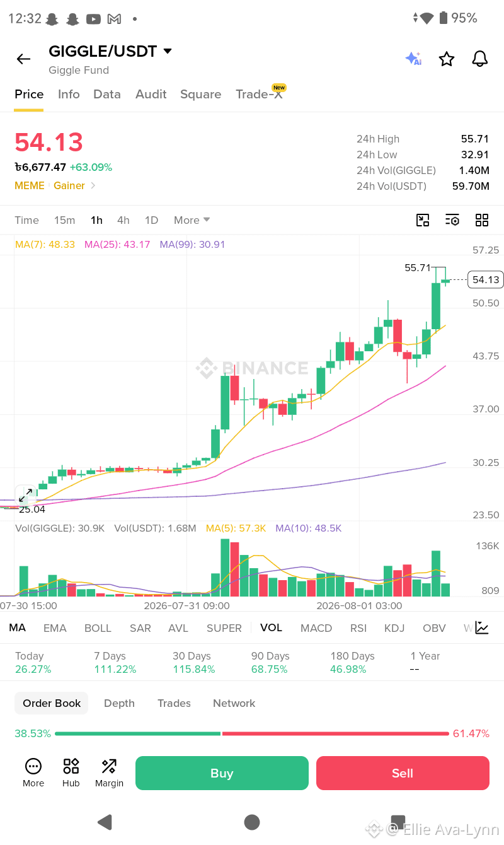Open the chart drawing tools icon
The image size is (504, 845).
point(423,220)
